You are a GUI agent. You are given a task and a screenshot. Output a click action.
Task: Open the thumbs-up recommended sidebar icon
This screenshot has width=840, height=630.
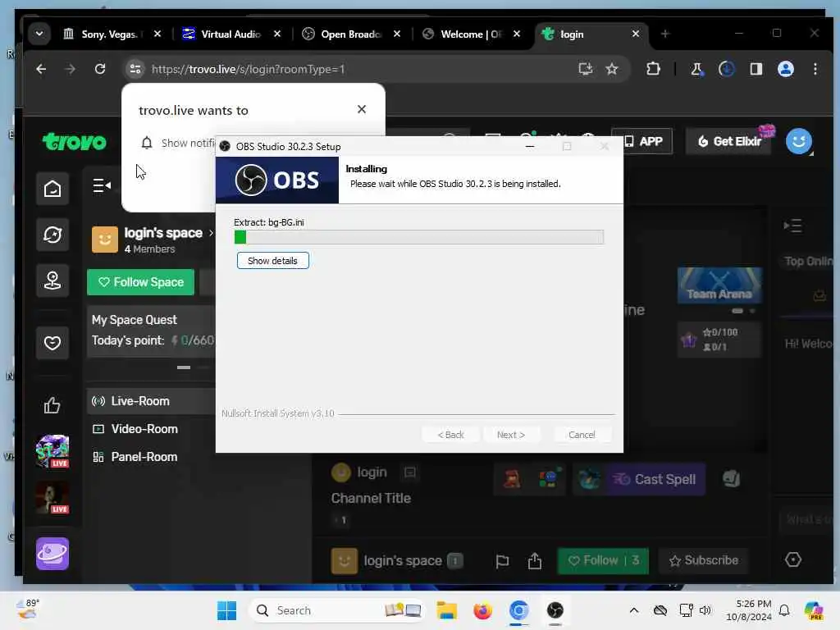coord(52,405)
